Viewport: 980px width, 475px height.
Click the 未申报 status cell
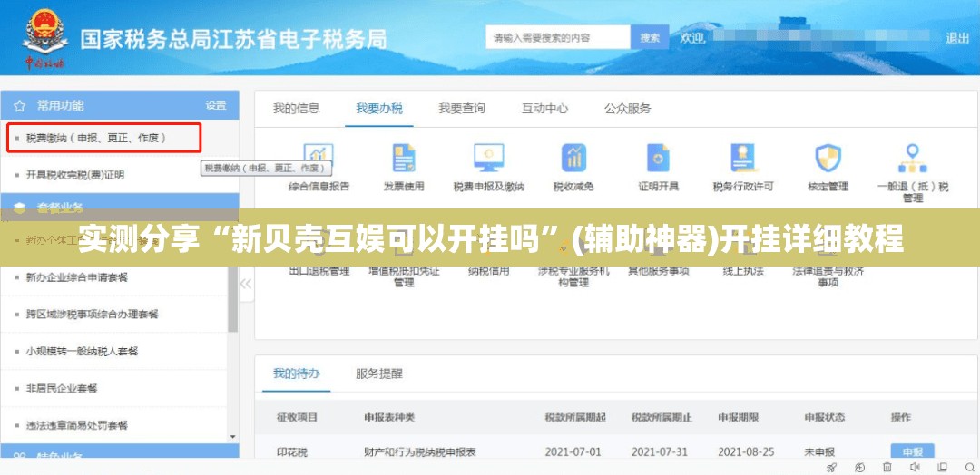(x=819, y=452)
